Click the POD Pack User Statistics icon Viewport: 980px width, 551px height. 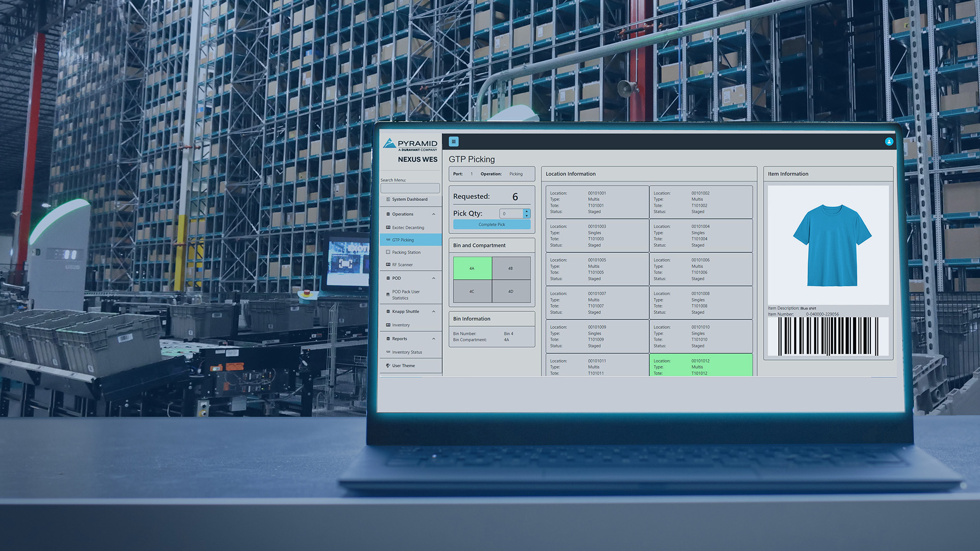tap(388, 295)
